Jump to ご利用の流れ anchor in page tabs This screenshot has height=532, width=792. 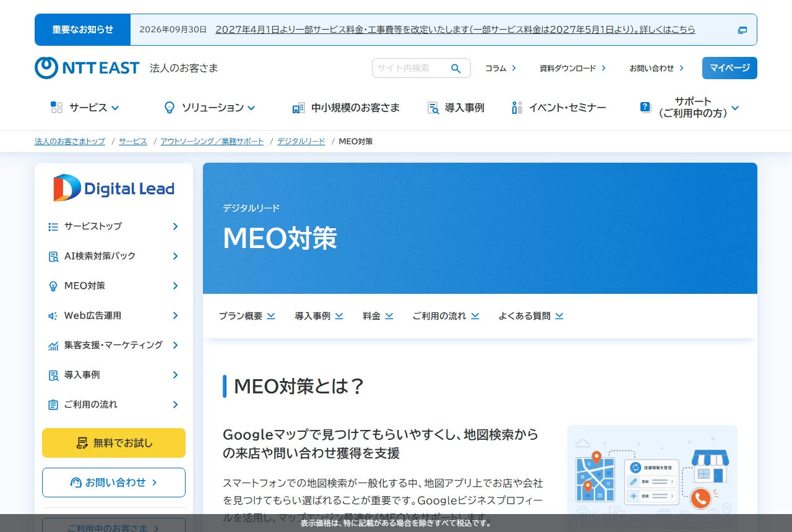point(446,316)
